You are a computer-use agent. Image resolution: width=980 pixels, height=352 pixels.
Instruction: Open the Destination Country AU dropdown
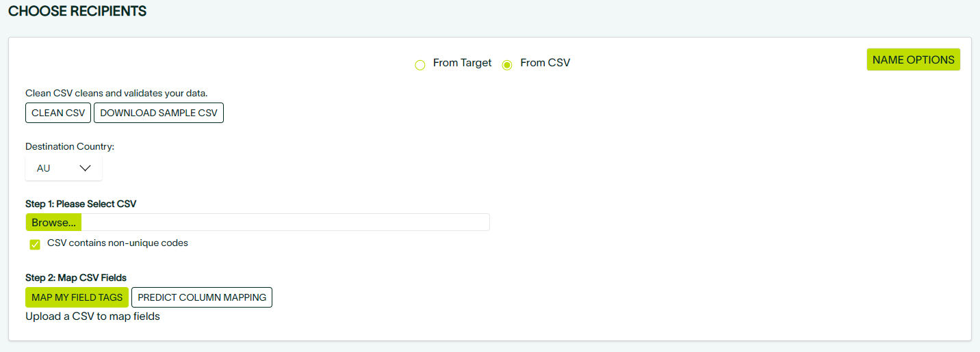[64, 168]
